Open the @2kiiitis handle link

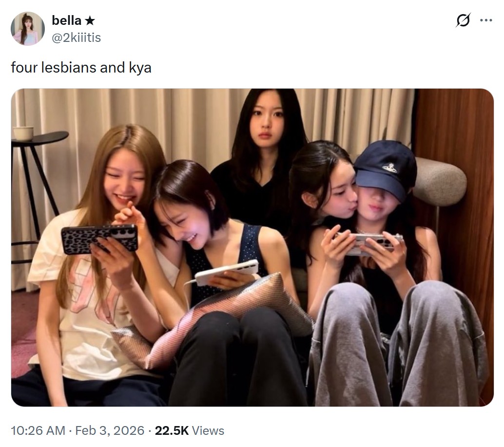pos(76,37)
